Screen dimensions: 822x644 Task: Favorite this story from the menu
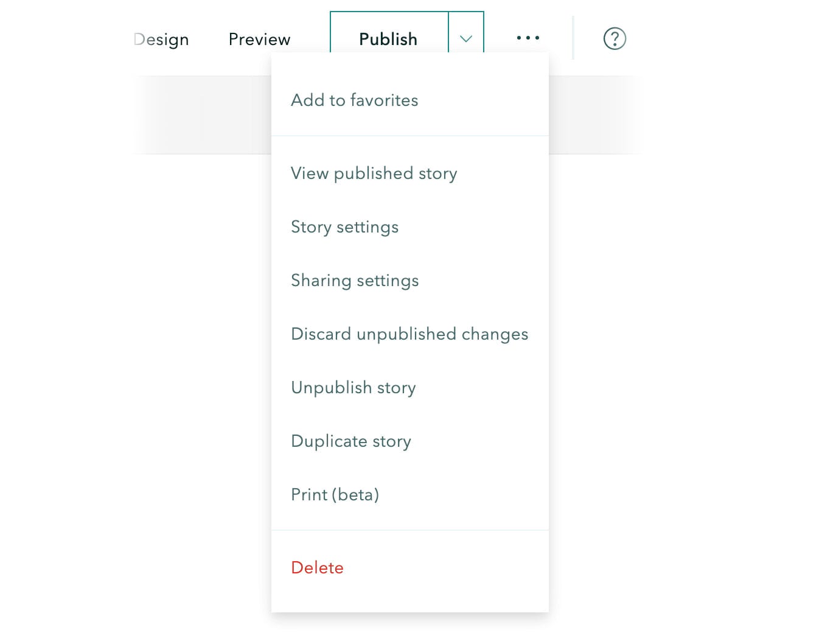pos(355,100)
